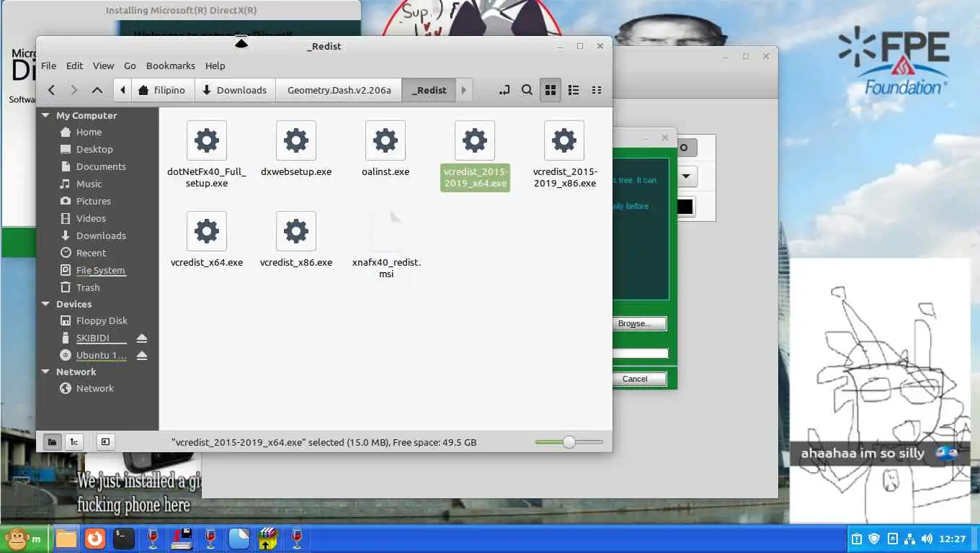980x553 pixels.
Task: Collapse the Devices section
Action: click(46, 304)
